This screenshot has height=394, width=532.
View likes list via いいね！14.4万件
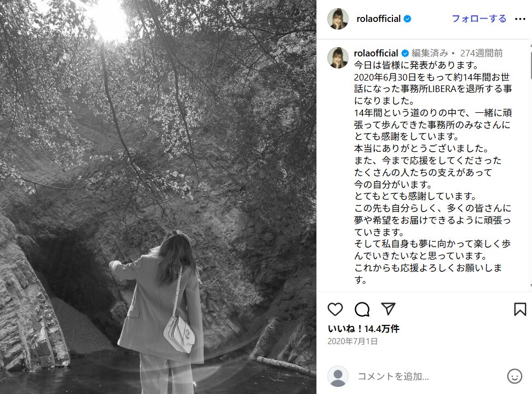click(x=363, y=329)
